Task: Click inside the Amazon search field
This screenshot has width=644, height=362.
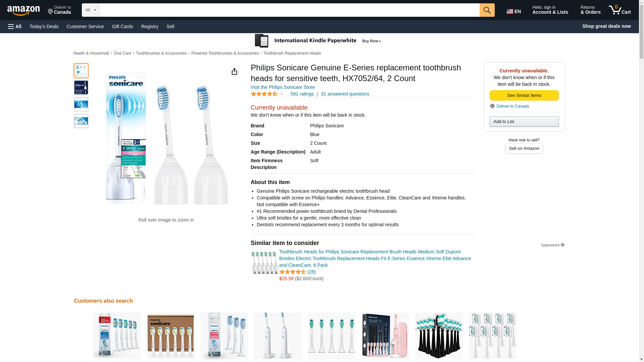Action: (289, 10)
